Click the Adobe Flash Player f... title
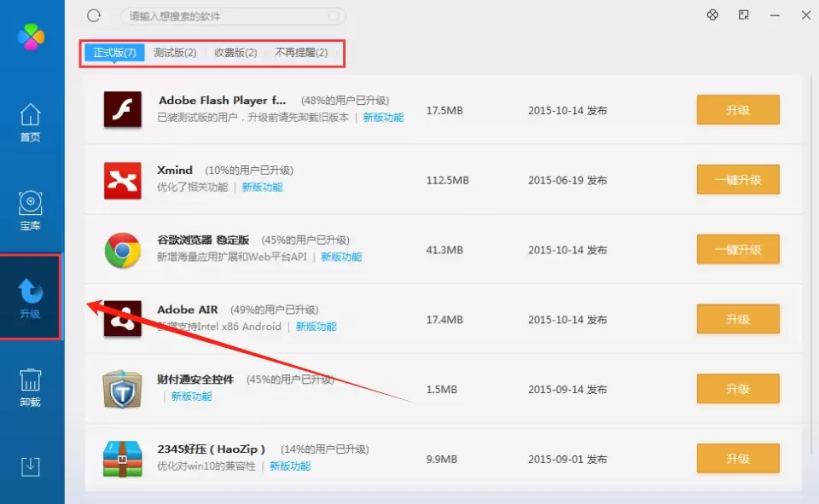 pyautogui.click(x=223, y=100)
